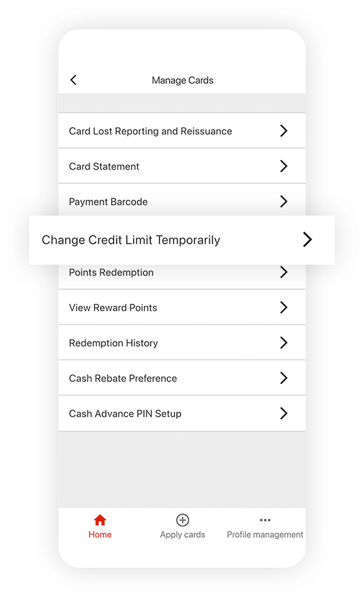This screenshot has width=364, height=597.
Task: Open Cash Advance PIN Setup
Action: pyautogui.click(x=182, y=413)
